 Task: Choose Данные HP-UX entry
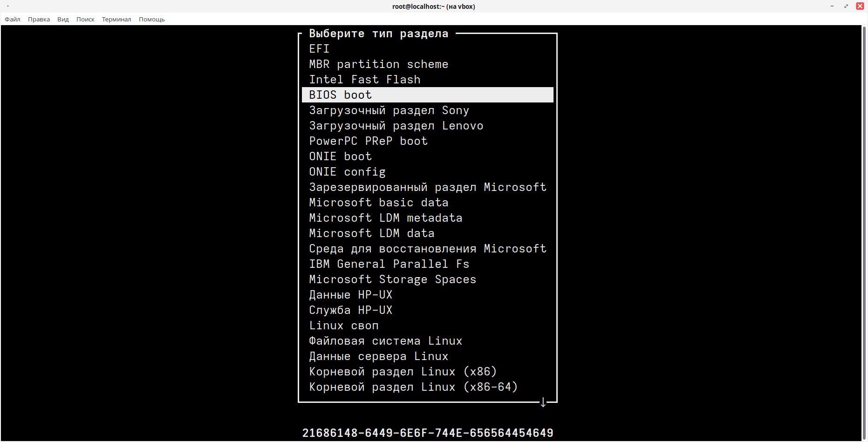pyautogui.click(x=428, y=295)
